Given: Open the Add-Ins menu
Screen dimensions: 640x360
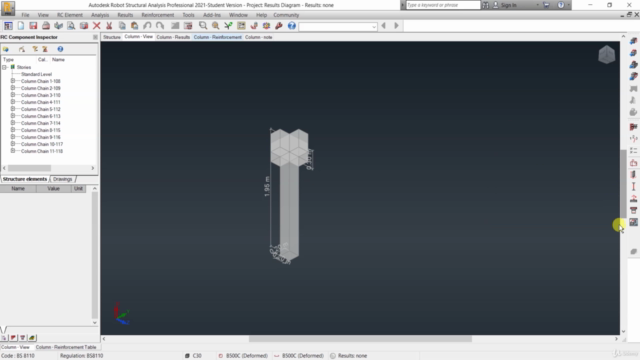Looking at the screenshot, I should click(x=212, y=15).
